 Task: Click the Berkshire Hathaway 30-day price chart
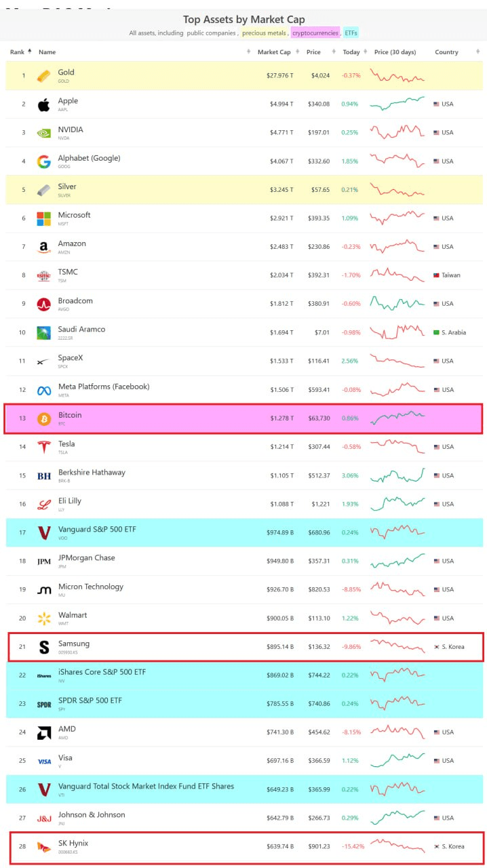(397, 475)
